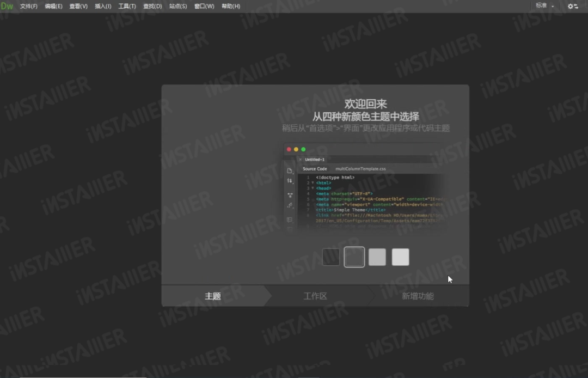This screenshot has height=378, width=588.
Task: Open the sync settings gear icon
Action: pos(573,6)
